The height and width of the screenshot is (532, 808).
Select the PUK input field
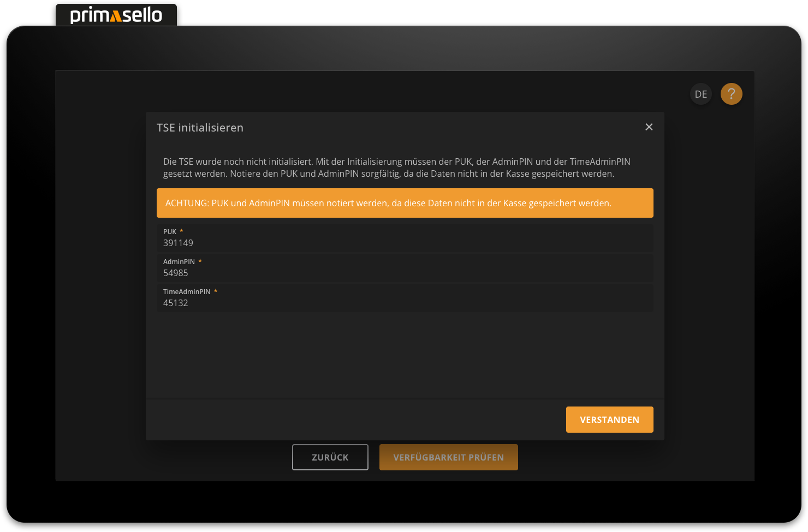click(405, 238)
